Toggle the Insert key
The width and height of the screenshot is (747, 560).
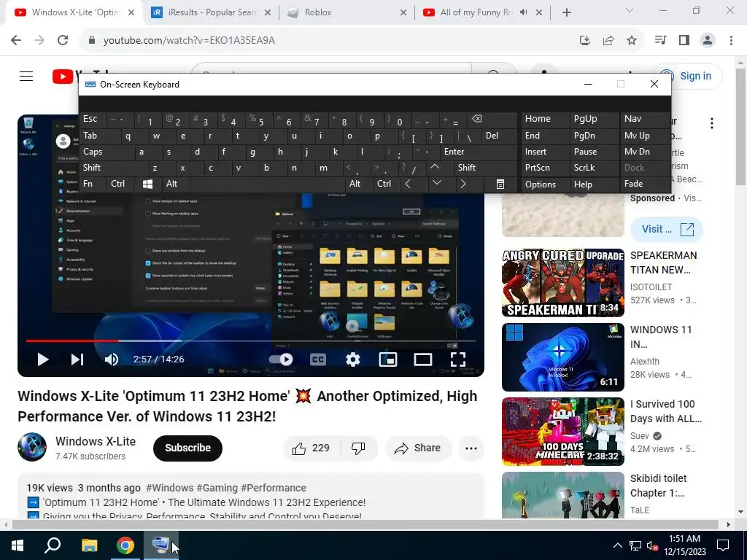pyautogui.click(x=544, y=152)
